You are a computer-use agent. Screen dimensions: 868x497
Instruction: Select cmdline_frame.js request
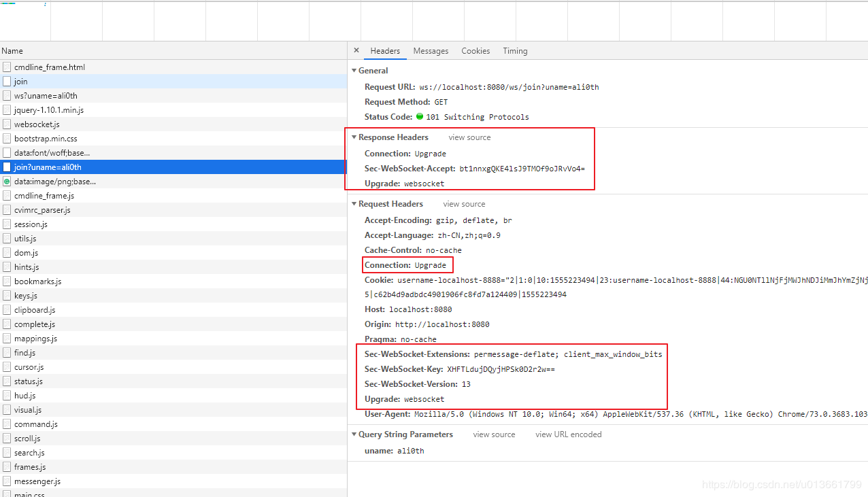pos(173,196)
